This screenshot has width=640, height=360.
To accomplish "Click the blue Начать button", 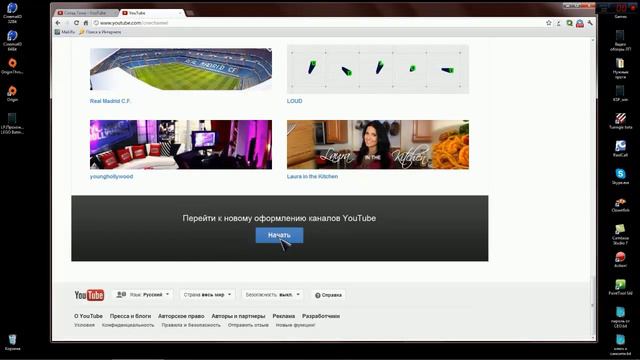I will coord(279,235).
